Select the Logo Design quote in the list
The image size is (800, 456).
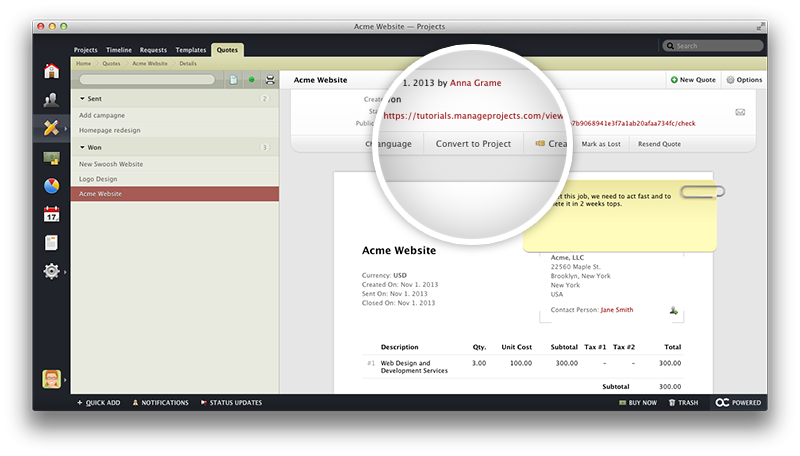coord(99,178)
